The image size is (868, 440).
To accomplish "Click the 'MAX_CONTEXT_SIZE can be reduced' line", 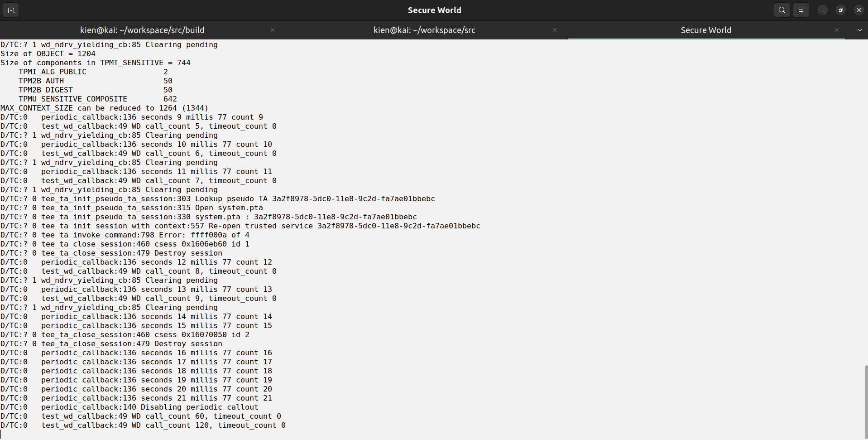I will pos(105,108).
